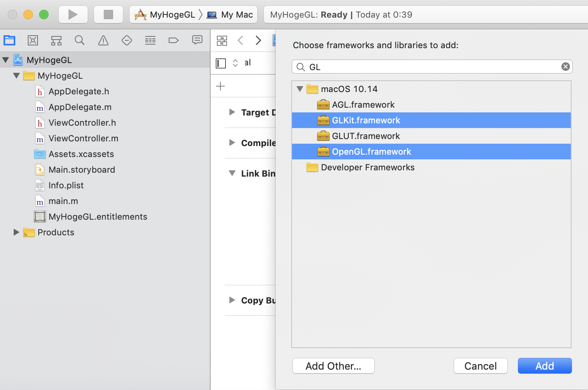The width and height of the screenshot is (588, 390).
Task: Collapse the Link Binary phase
Action: [x=232, y=173]
